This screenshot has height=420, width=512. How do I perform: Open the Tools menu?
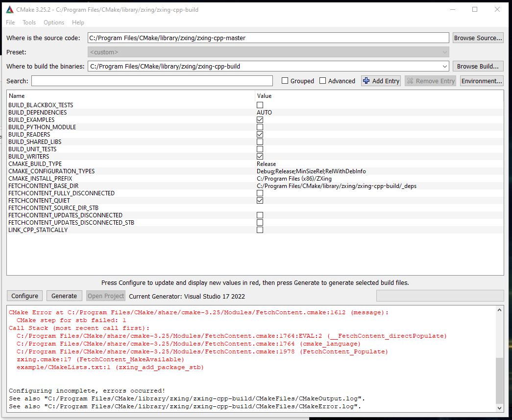click(x=29, y=22)
